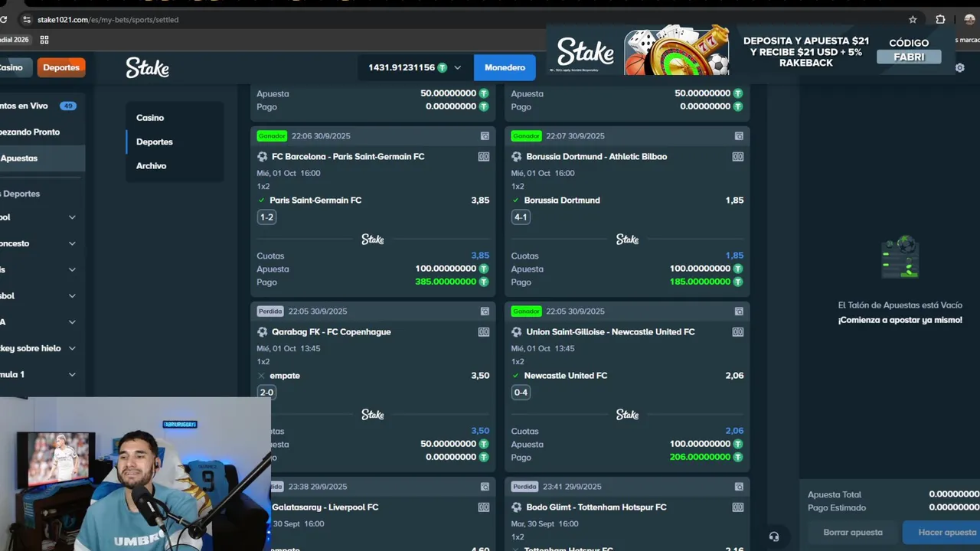The height and width of the screenshot is (551, 980).
Task: Open scoreboard icon next to Qarabag FK match
Action: point(484,331)
